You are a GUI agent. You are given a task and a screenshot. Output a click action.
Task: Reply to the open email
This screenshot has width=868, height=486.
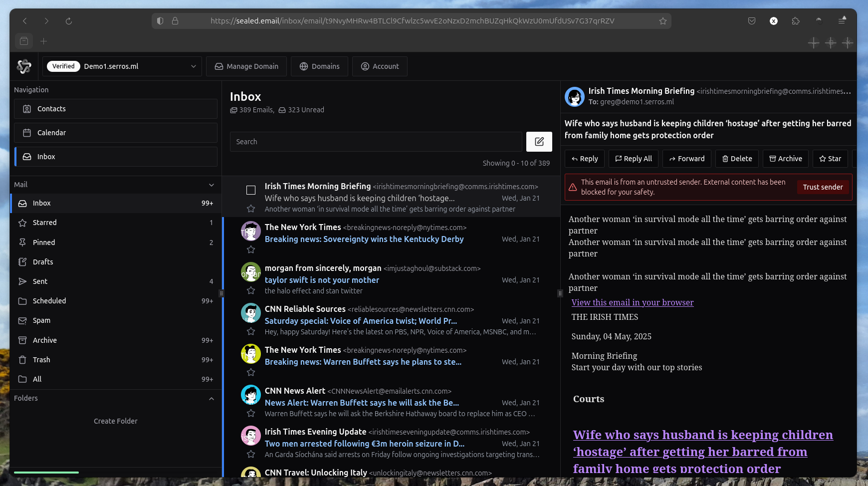pos(585,159)
